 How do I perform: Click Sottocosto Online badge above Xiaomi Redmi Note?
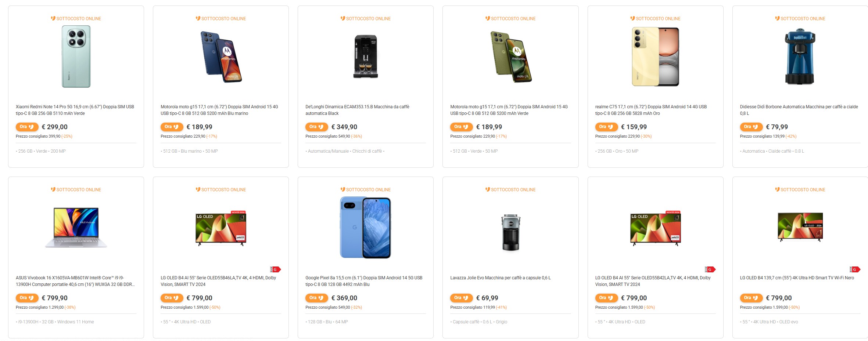pyautogui.click(x=76, y=19)
